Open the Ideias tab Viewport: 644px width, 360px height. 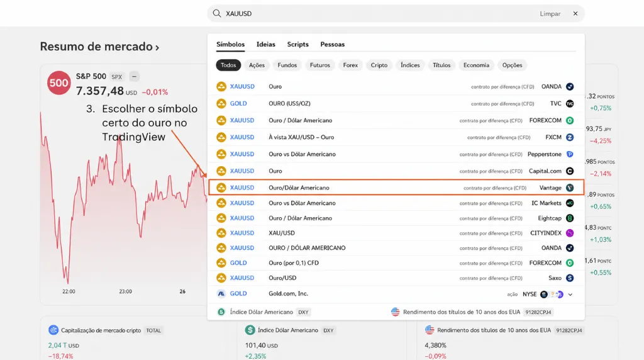tap(266, 45)
